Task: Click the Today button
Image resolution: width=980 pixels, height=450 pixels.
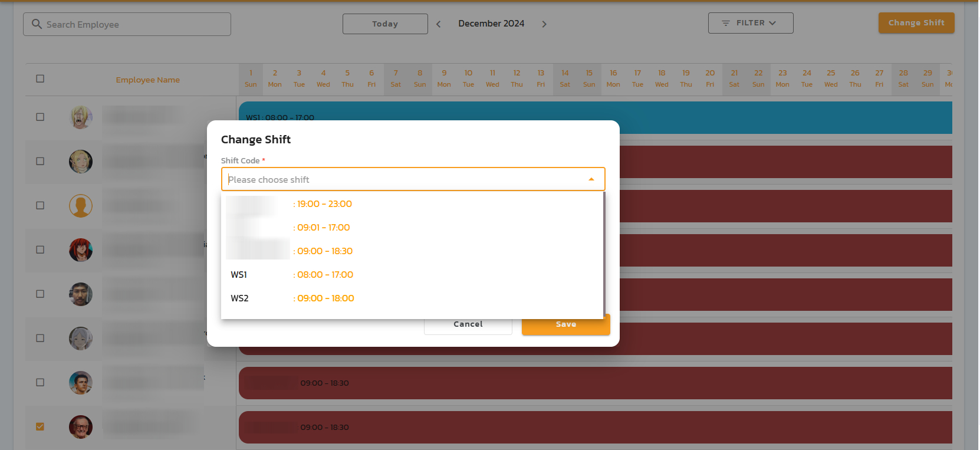Action: pos(385,24)
